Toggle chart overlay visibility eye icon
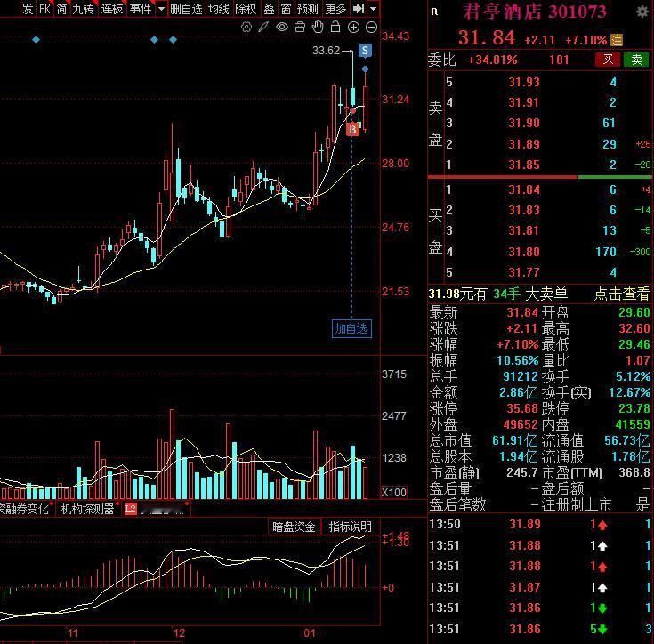The image size is (654, 644). pos(282,28)
